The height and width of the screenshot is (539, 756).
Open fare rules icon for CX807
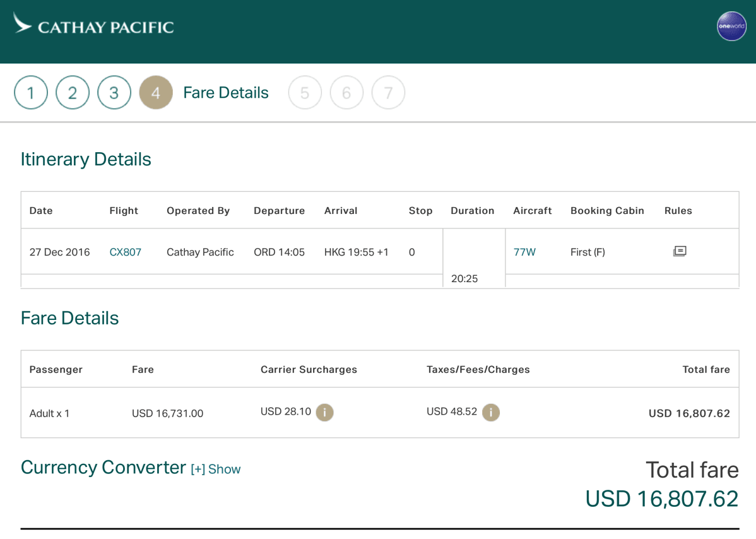coord(680,251)
